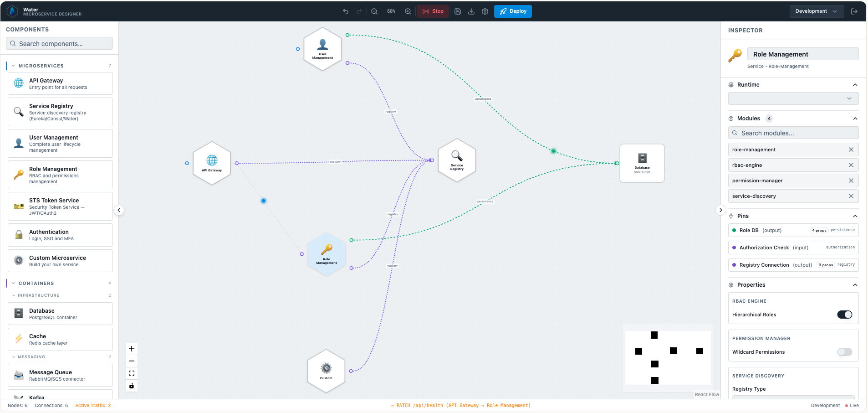Screen dimensions: 868x413
Task: Open the Development environment dropdown
Action: [816, 11]
